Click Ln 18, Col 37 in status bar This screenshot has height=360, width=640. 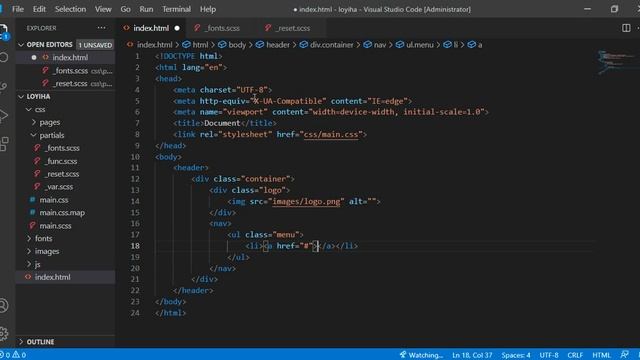[472, 355]
